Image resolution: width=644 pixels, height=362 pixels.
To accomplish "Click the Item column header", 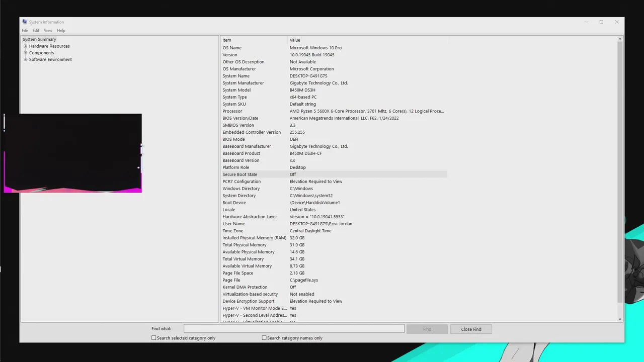I will pos(254,40).
